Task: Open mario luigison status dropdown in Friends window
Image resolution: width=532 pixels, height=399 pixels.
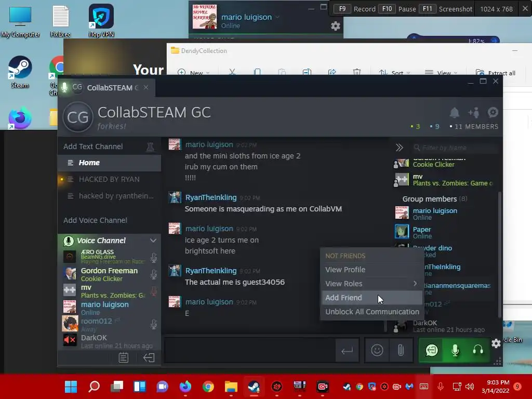Action: tap(277, 17)
